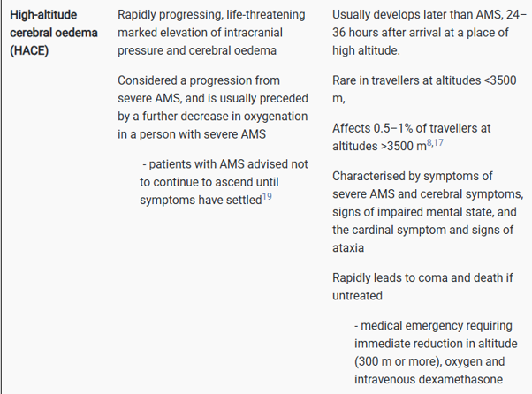
Task: Open reference 8 superscript link
Action: click(x=429, y=143)
